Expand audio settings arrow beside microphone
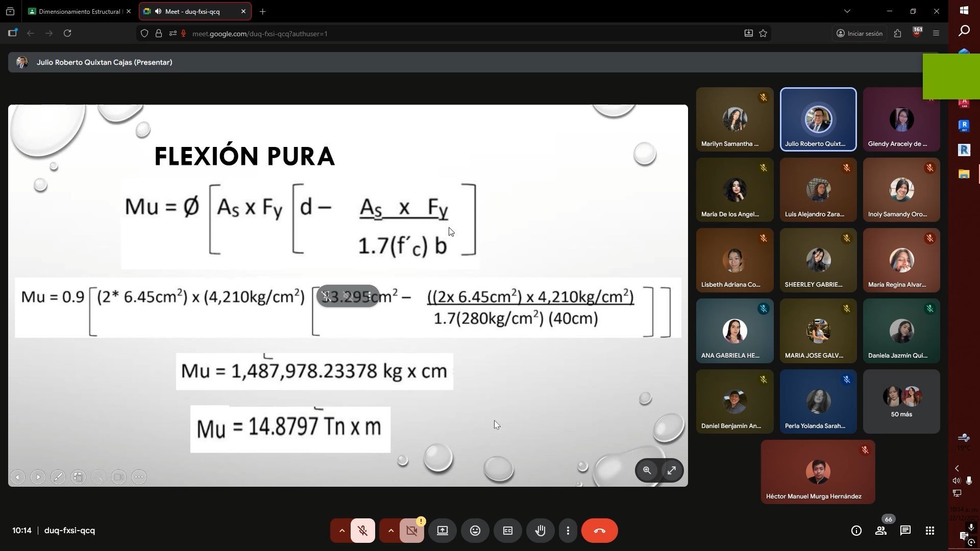 tap(341, 531)
